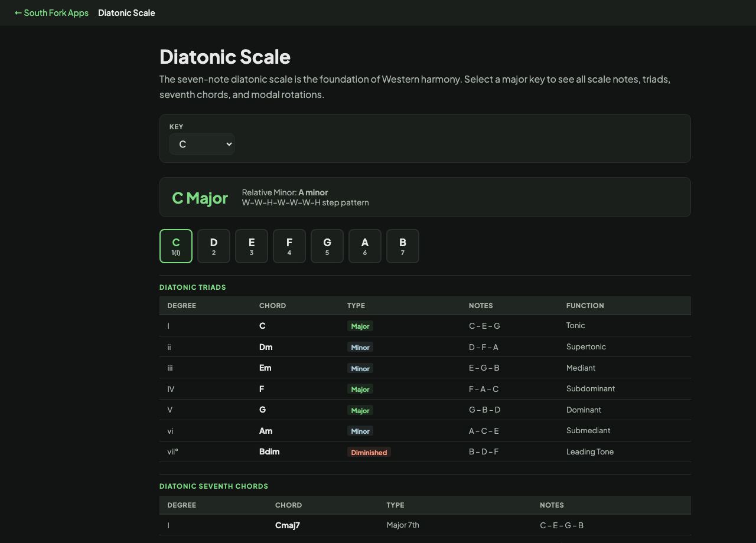Image resolution: width=756 pixels, height=543 pixels.
Task: Click the Minor badge in Am row
Action: pos(360,431)
